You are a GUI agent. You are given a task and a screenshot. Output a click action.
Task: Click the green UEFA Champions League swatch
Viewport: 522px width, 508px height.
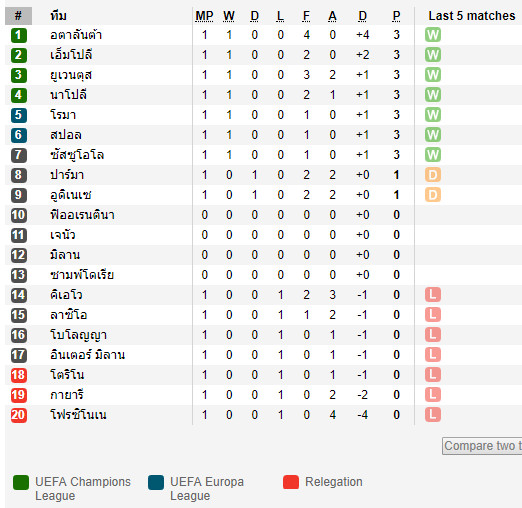click(x=21, y=482)
